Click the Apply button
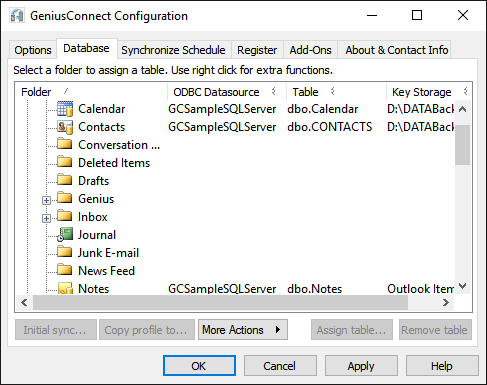 pos(361,366)
